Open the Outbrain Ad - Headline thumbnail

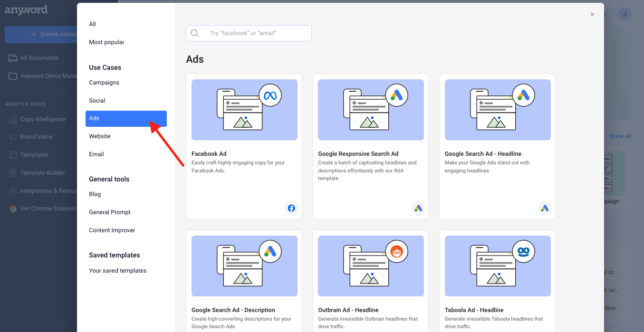(x=371, y=266)
